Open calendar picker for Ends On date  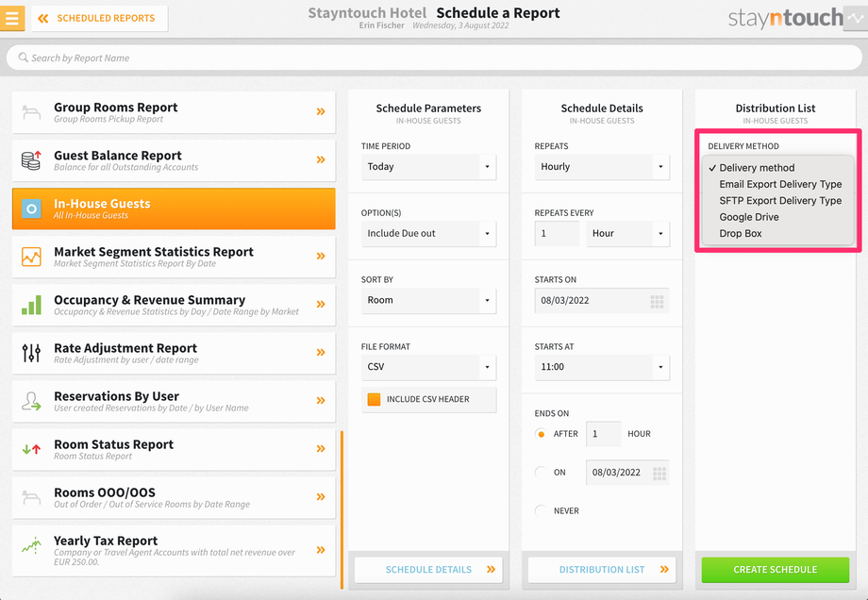pyautogui.click(x=659, y=474)
